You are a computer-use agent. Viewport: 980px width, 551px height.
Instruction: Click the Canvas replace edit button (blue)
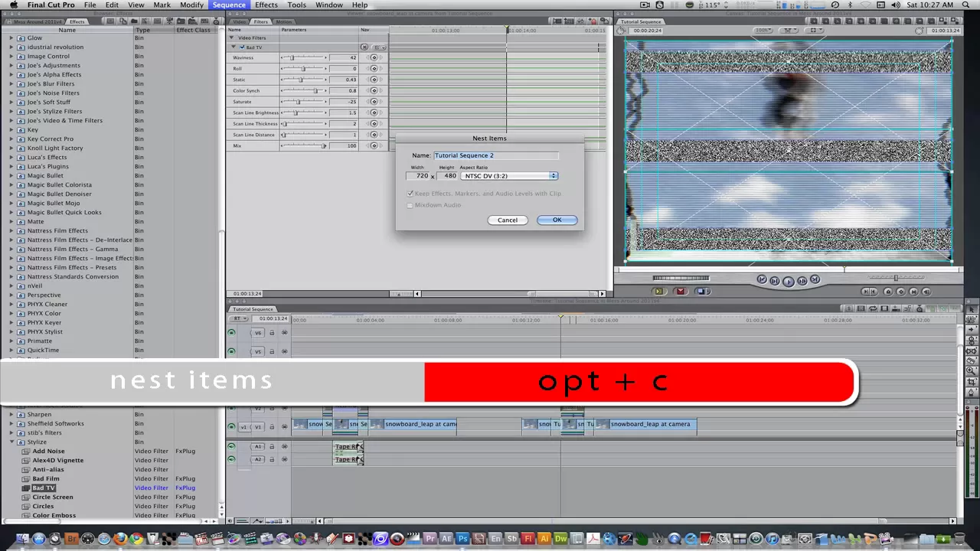click(704, 291)
